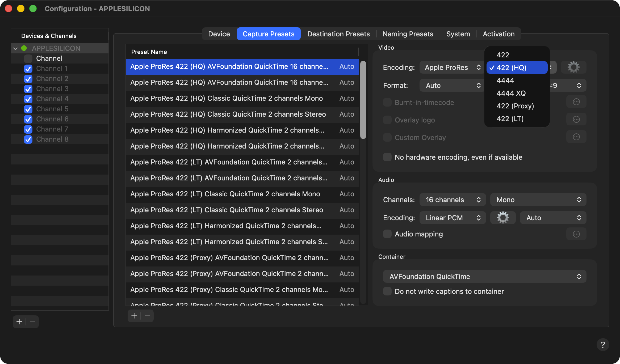Image resolution: width=620 pixels, height=364 pixels.
Task: Toggle the Channel 1 checkbox
Action: pos(28,69)
